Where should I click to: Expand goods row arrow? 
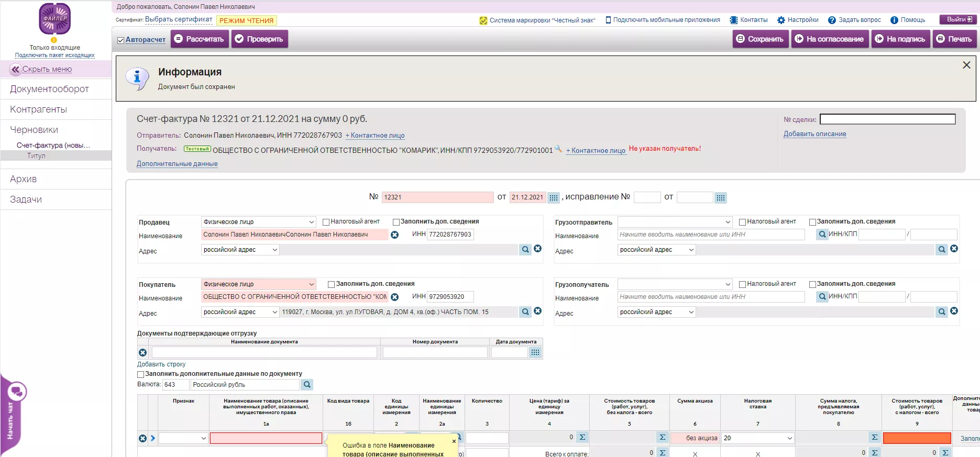[x=153, y=438]
